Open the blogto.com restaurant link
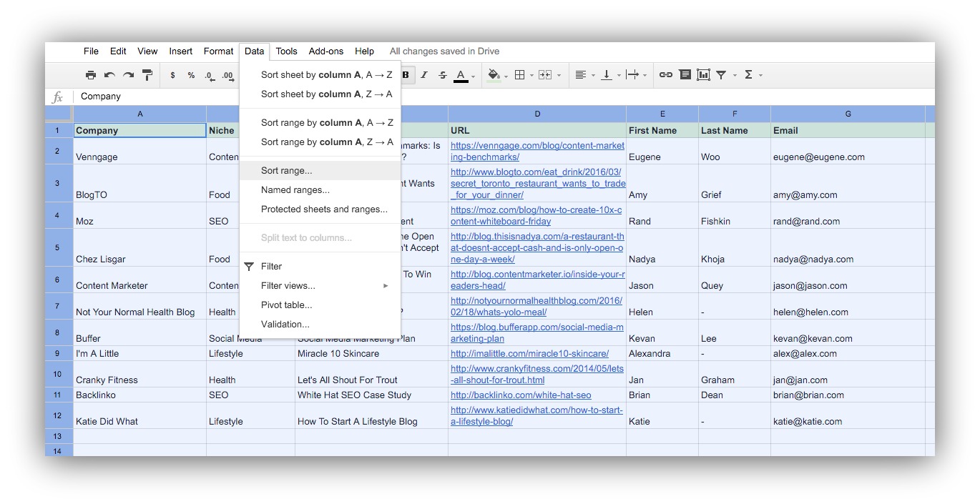The height and width of the screenshot is (504, 980). [537, 183]
